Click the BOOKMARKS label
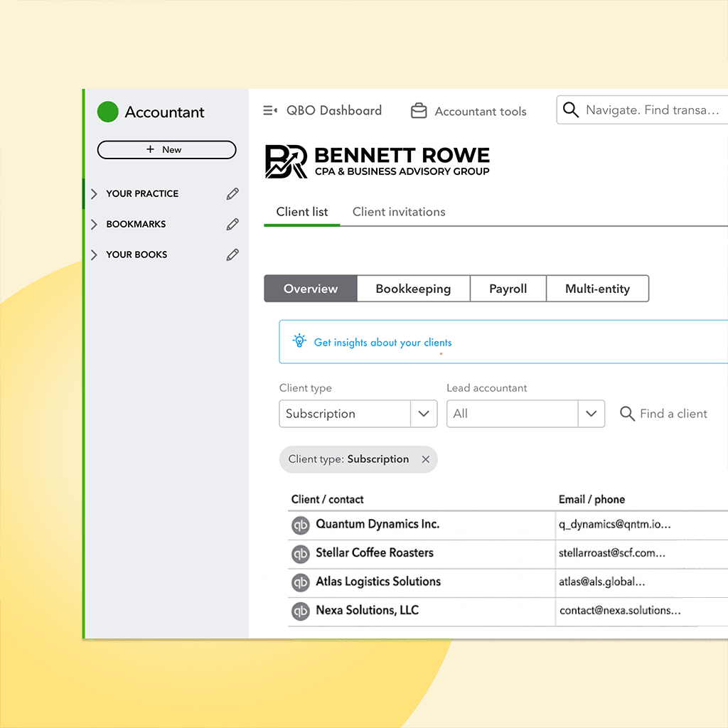This screenshot has height=728, width=728. click(136, 224)
